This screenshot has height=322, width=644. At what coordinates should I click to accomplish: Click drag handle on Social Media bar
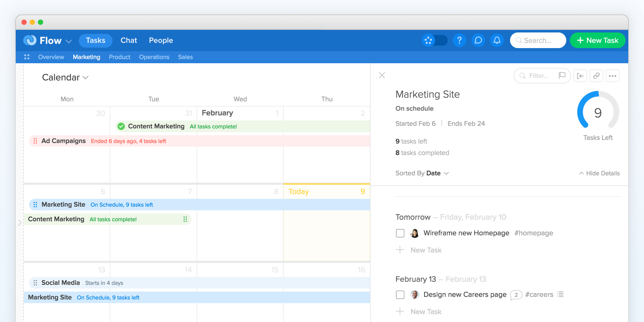35,283
